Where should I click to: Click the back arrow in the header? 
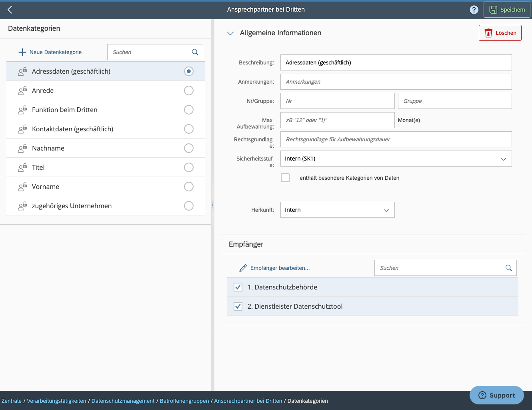coord(10,10)
